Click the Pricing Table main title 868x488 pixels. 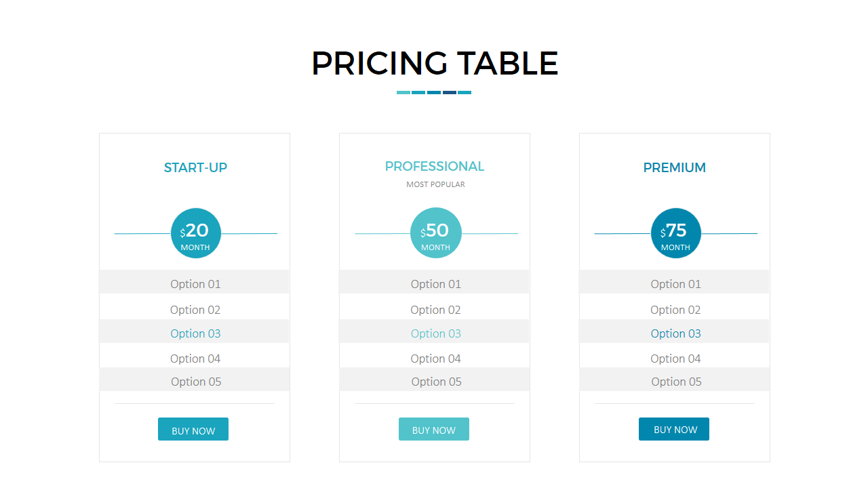pyautogui.click(x=435, y=63)
